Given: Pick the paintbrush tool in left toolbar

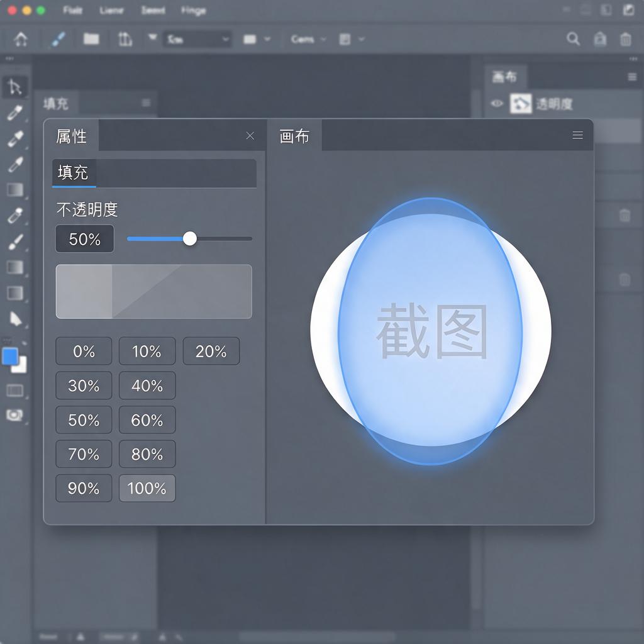Looking at the screenshot, I should [x=16, y=242].
